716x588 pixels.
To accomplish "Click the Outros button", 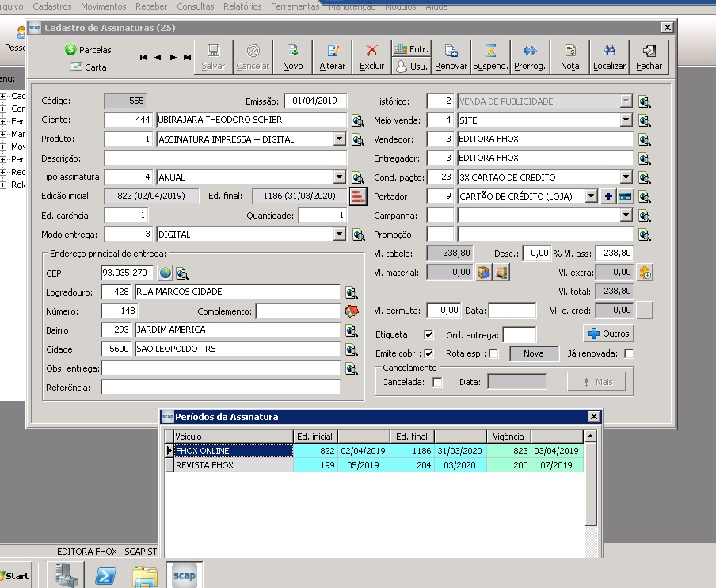I will [608, 334].
